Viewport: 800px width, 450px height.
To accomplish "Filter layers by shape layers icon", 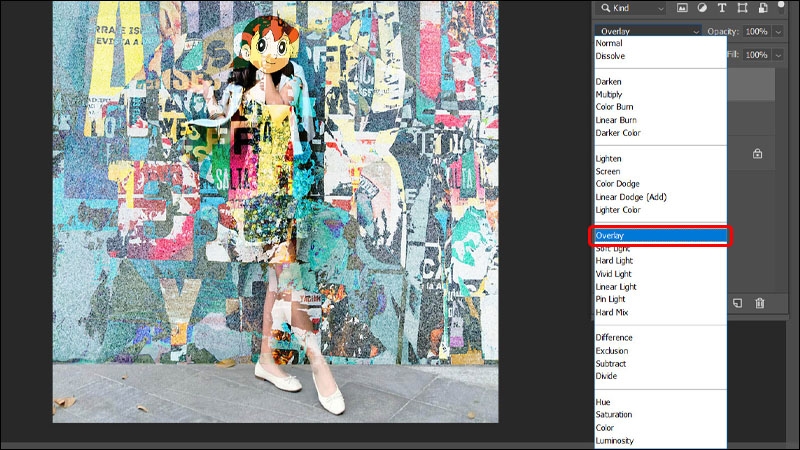I will [x=742, y=8].
